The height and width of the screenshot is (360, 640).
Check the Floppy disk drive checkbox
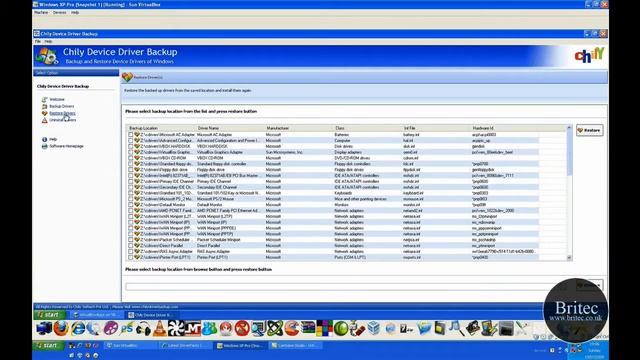point(131,170)
